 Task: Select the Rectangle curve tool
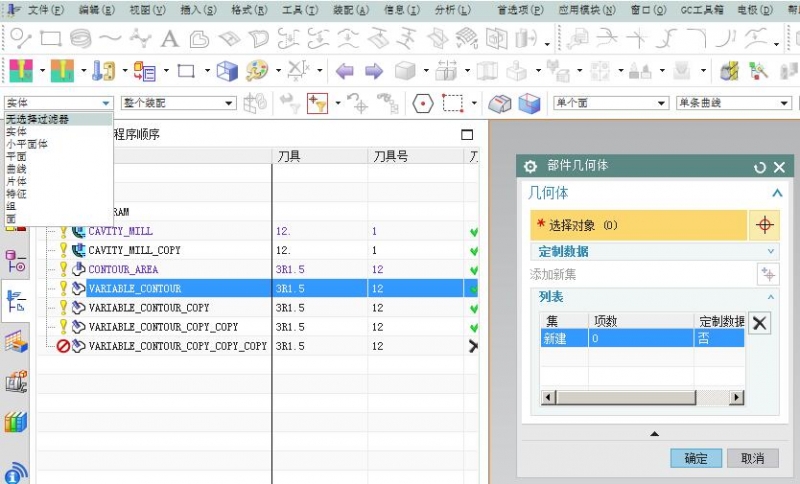click(x=51, y=38)
